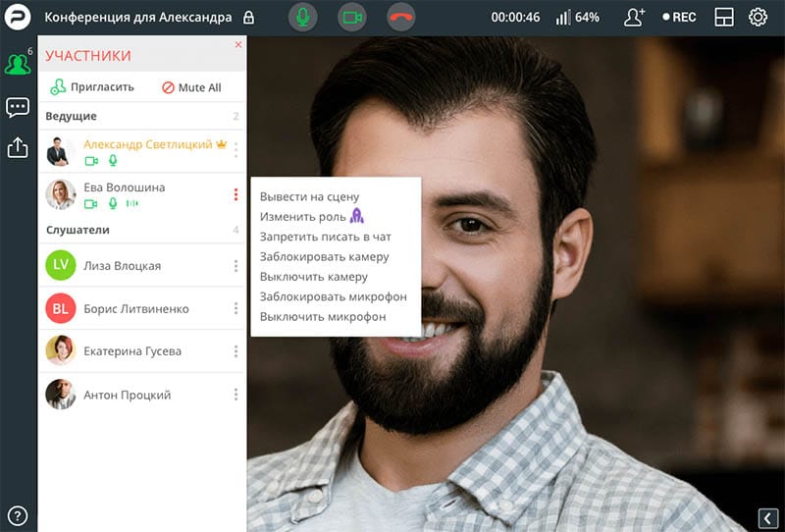Image resolution: width=785 pixels, height=532 pixels.
Task: Collapse panel with bottom-right arrow
Action: (x=768, y=518)
